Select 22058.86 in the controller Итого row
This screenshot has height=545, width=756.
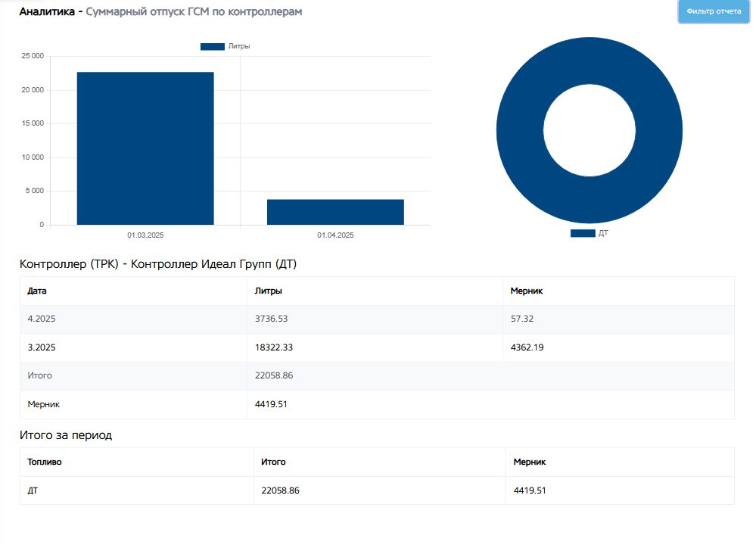pos(273,375)
